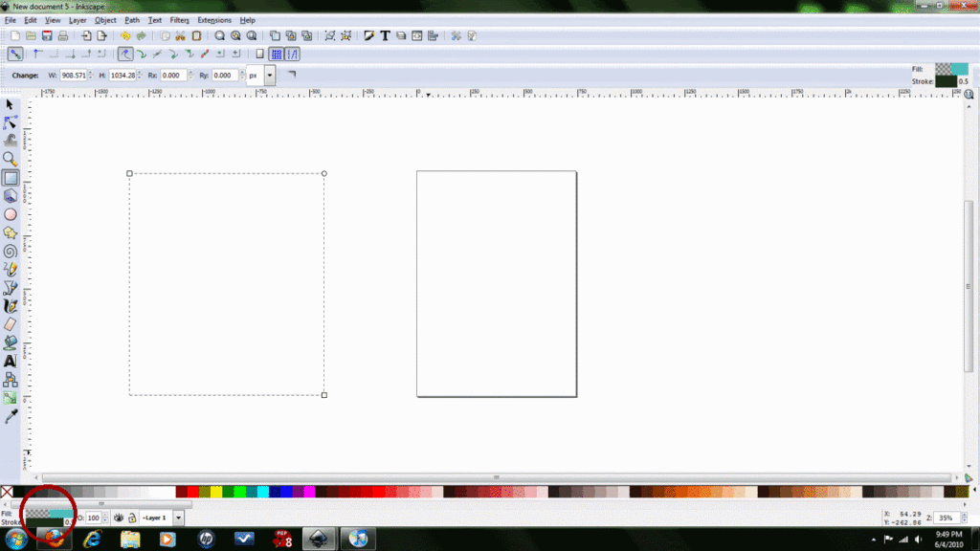Pick the yellow palette swatch
This screenshot has height=551, width=980.
(x=216, y=493)
